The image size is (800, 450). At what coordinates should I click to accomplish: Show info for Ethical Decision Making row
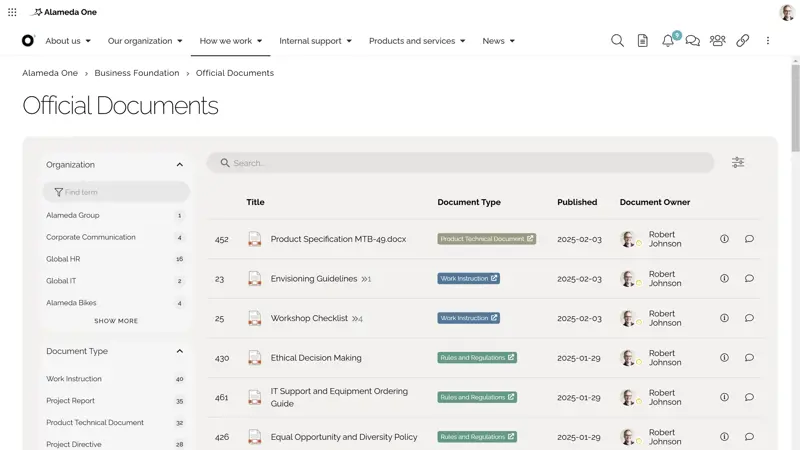pos(724,358)
